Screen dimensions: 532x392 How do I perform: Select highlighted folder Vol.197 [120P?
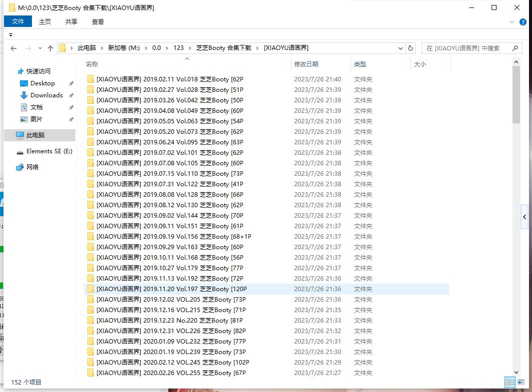[267, 289]
